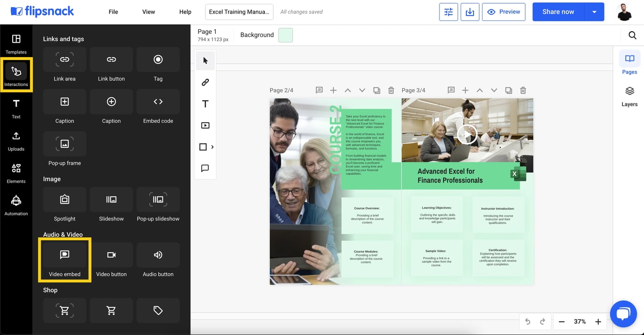This screenshot has height=335, width=644.
Task: Rename the flipbook in the title field
Action: [239, 12]
